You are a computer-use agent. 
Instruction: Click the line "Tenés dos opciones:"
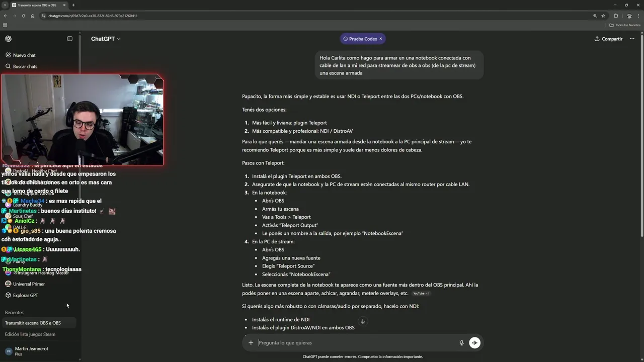pyautogui.click(x=264, y=110)
